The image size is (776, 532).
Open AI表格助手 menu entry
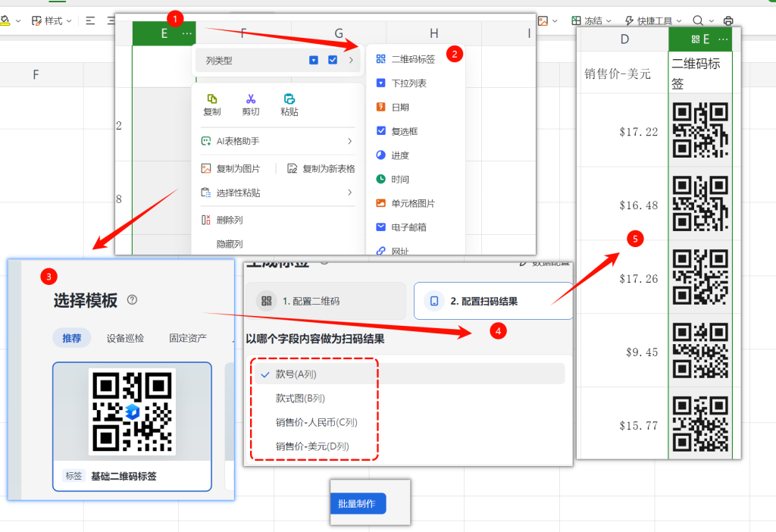(277, 141)
